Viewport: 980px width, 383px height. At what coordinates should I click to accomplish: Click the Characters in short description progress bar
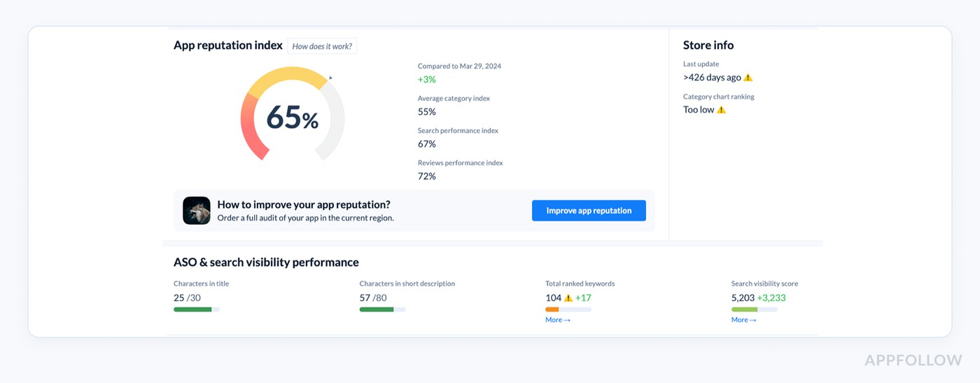tap(382, 309)
